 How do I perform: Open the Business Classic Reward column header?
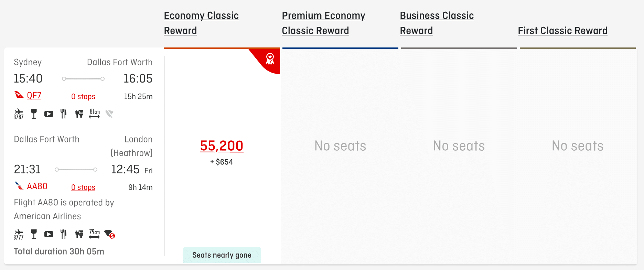437,23
